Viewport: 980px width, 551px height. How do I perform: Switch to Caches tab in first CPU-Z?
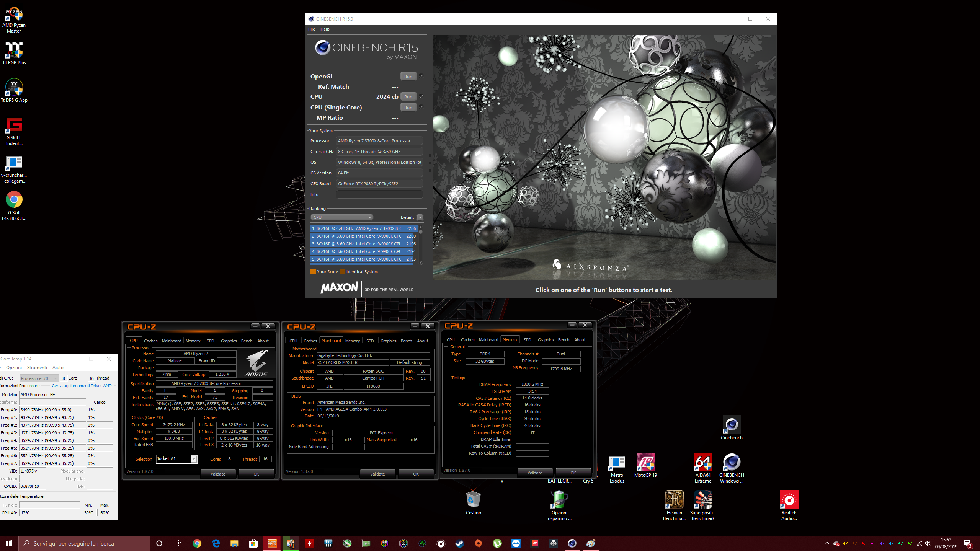(x=150, y=341)
